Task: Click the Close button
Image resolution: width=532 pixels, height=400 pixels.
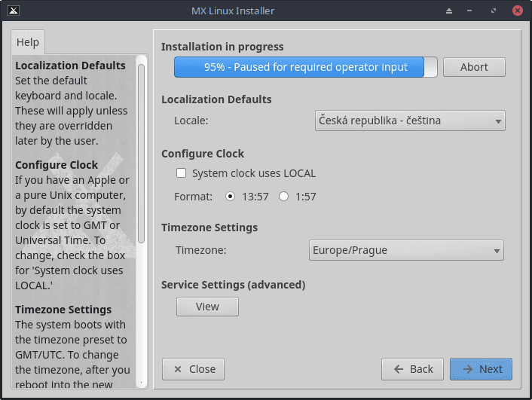Action: 193,369
